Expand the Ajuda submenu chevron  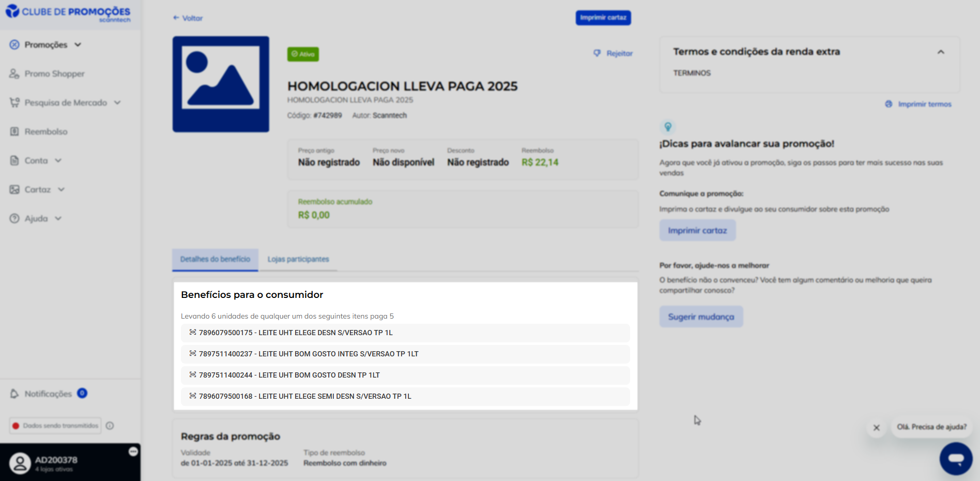coord(58,218)
